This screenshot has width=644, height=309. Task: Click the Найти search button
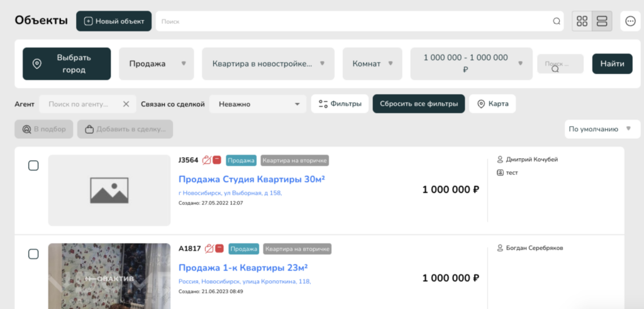tap(612, 63)
